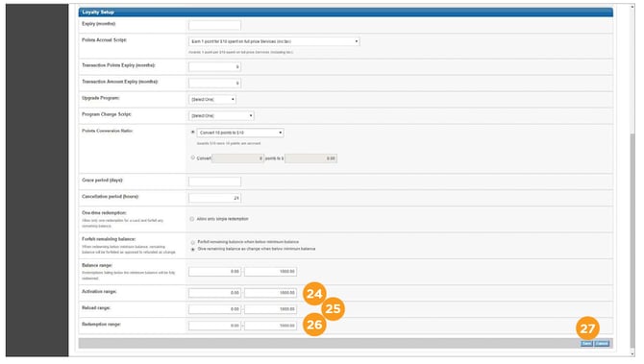
Task: Click the Reload range maximum field
Action: point(270,309)
